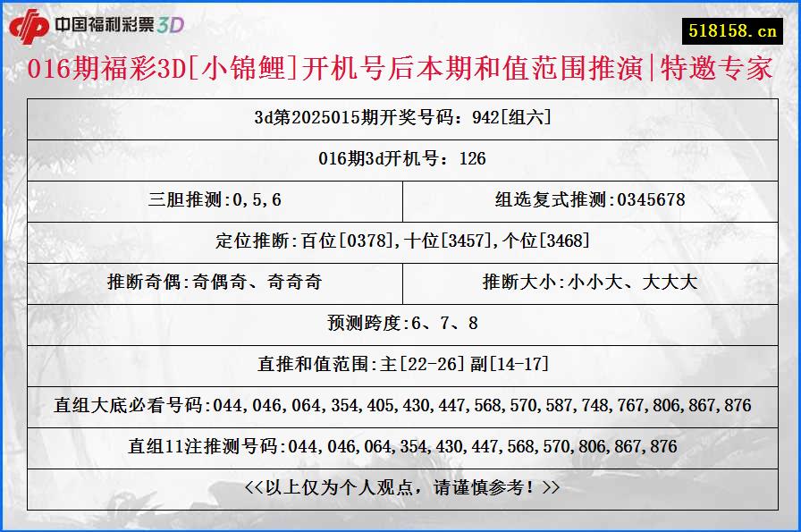Image resolution: width=801 pixels, height=532 pixels.
Task: Select the 定位推断 row
Action: click(x=400, y=240)
